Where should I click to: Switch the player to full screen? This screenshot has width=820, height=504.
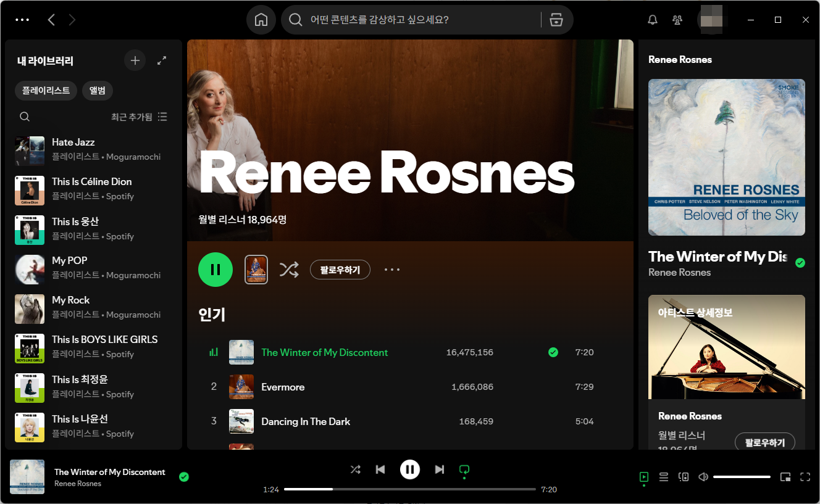(805, 477)
